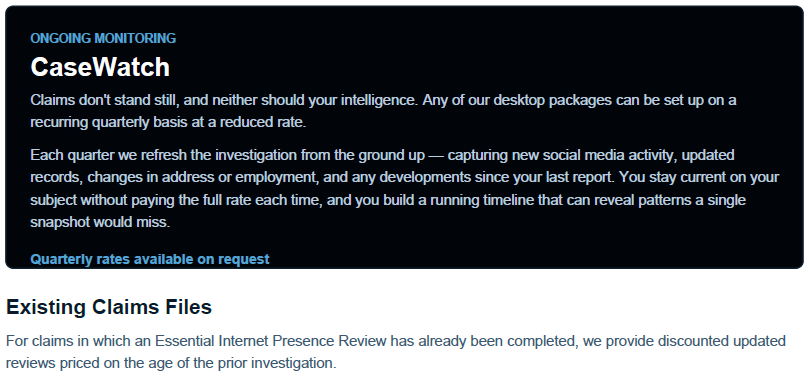Click the line starting "subject without paying the full rate"
The image size is (809, 377).
[x=388, y=200]
